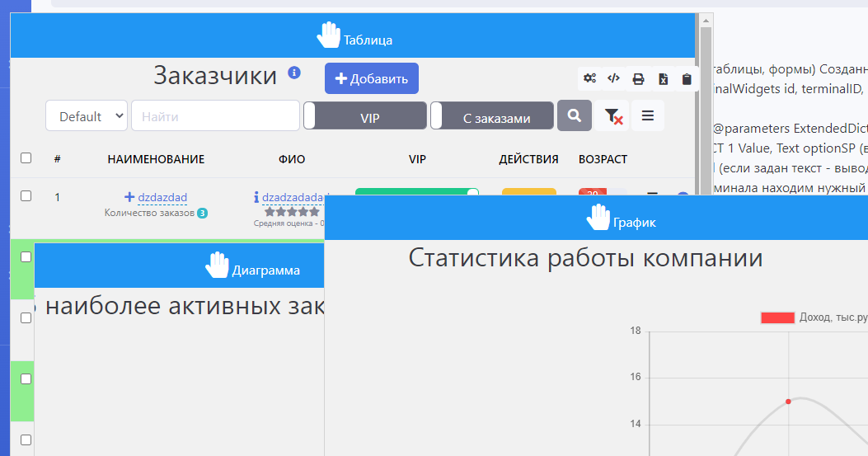Click the 18 label on chart axis
The width and height of the screenshot is (868, 456).
click(635, 331)
